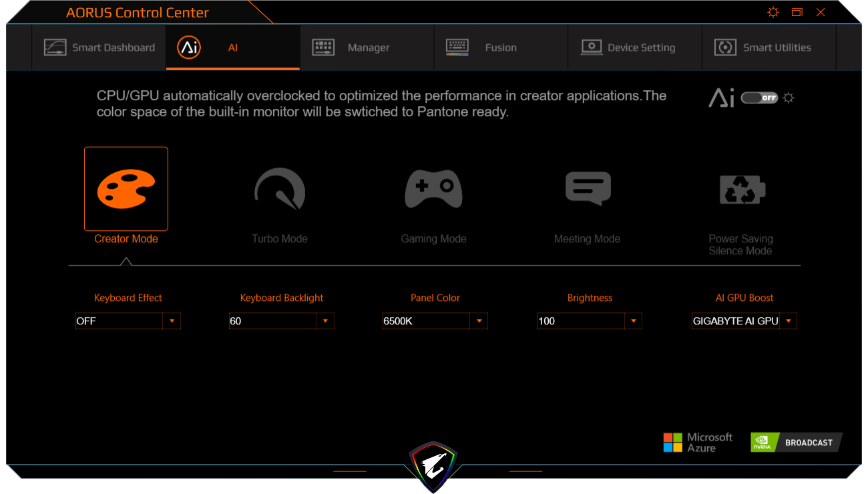Screen dimensions: 868x494
Task: Activate Turbo Mode speedometer icon
Action: pos(280,189)
